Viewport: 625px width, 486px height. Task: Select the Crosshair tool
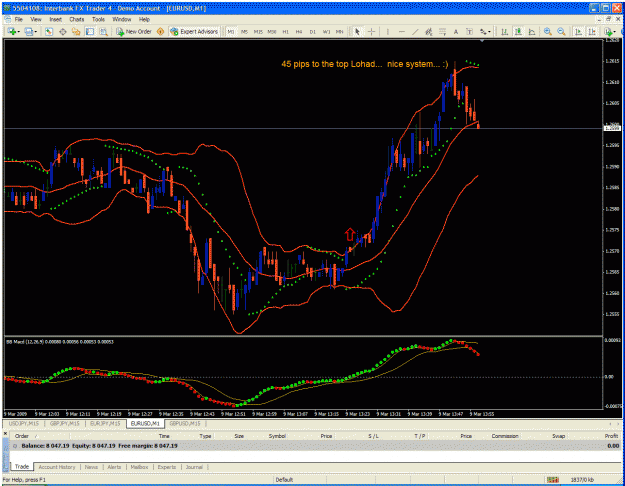pos(371,31)
